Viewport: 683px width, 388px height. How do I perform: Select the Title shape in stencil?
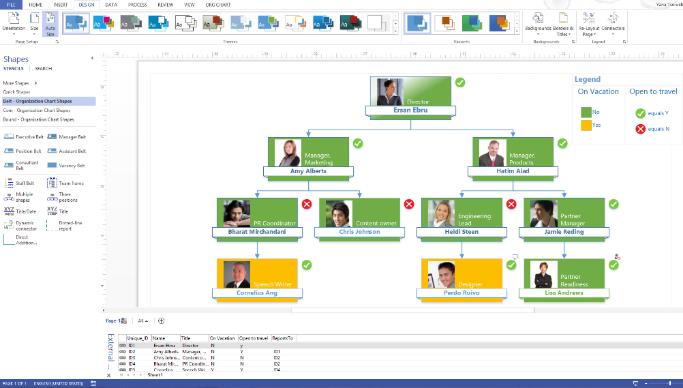(58, 211)
